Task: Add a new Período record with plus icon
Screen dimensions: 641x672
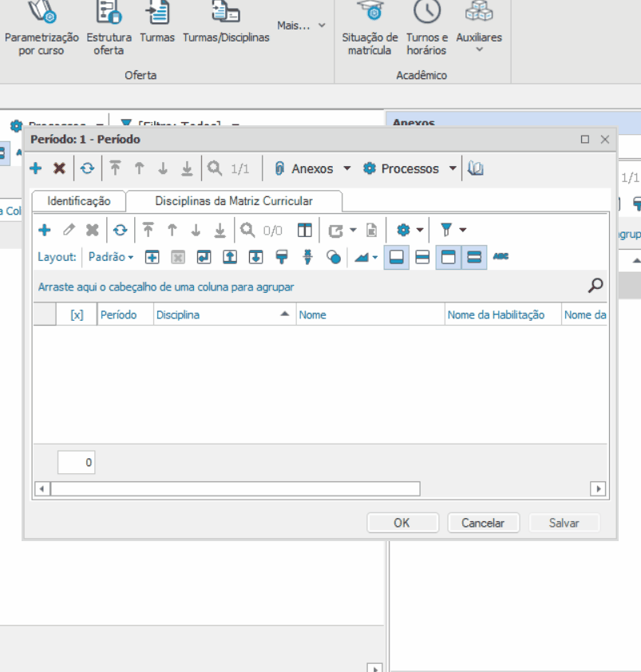Action: [36, 168]
